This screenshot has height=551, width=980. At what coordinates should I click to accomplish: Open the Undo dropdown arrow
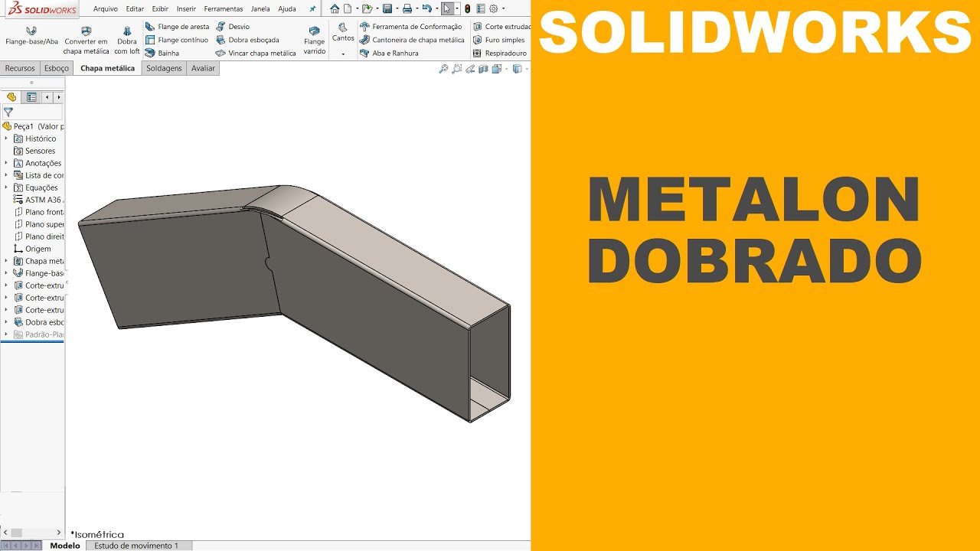click(436, 9)
